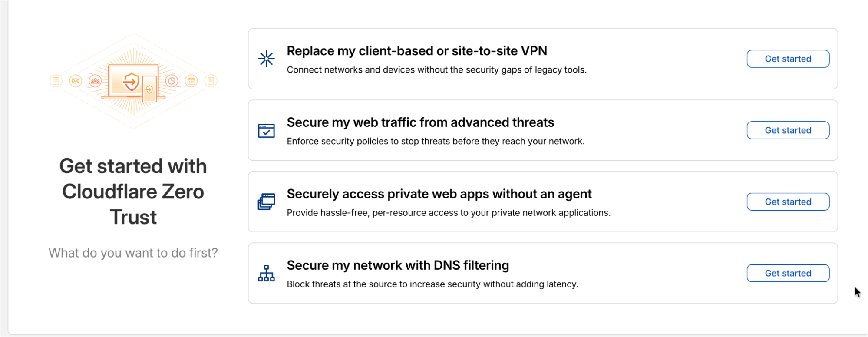This screenshot has width=868, height=337.
Task: Select the browser-checkmark icon for web traffic security
Action: (267, 130)
